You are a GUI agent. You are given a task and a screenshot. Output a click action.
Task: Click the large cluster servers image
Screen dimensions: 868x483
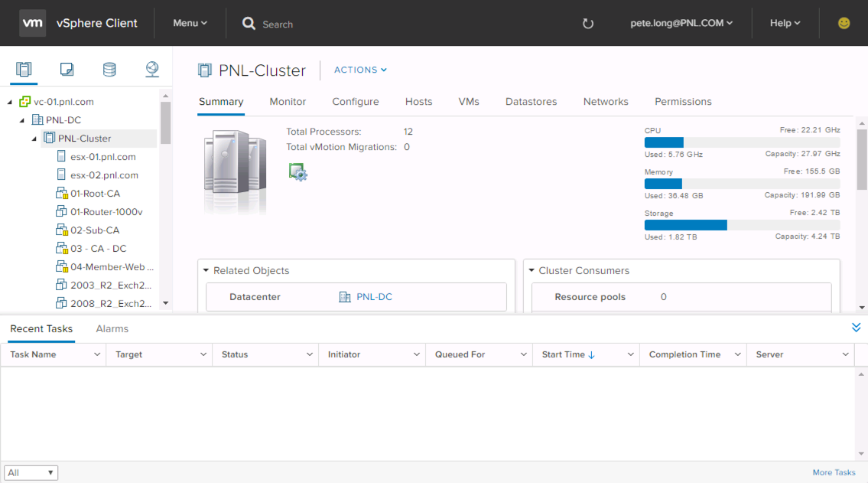pyautogui.click(x=235, y=171)
